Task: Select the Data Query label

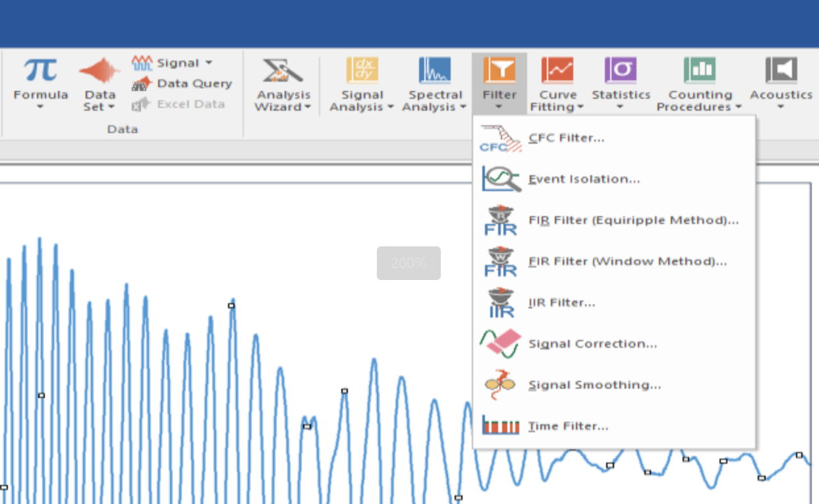Action: [x=194, y=84]
